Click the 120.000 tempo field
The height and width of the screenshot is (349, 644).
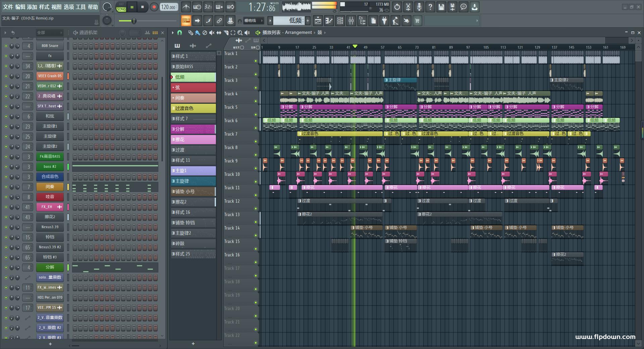(x=169, y=7)
